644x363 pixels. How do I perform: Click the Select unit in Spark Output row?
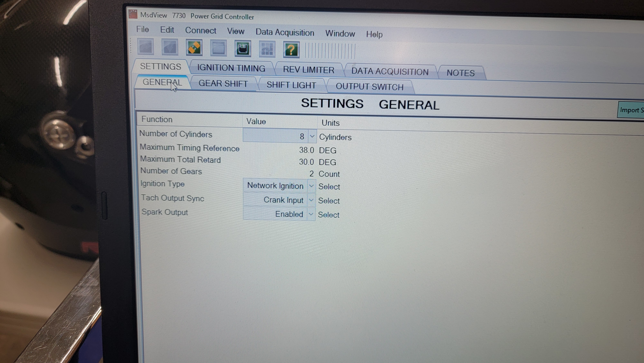(x=328, y=215)
